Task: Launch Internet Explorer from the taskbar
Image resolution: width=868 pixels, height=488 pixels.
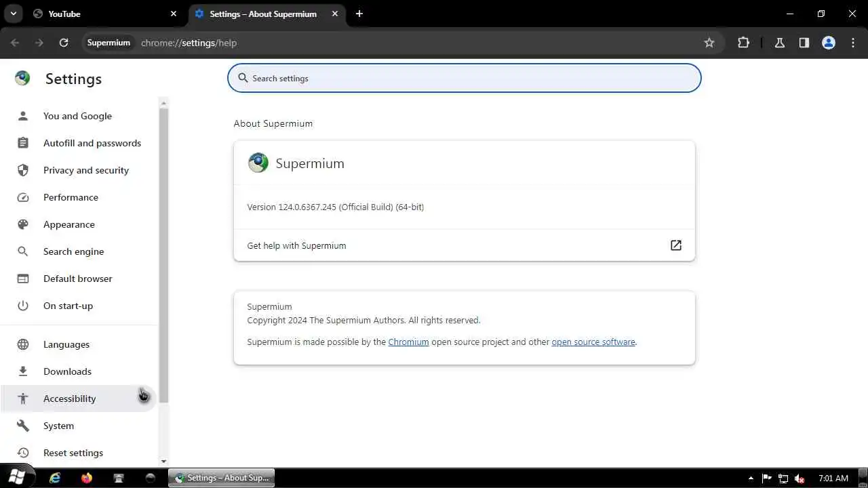Action: point(55,478)
